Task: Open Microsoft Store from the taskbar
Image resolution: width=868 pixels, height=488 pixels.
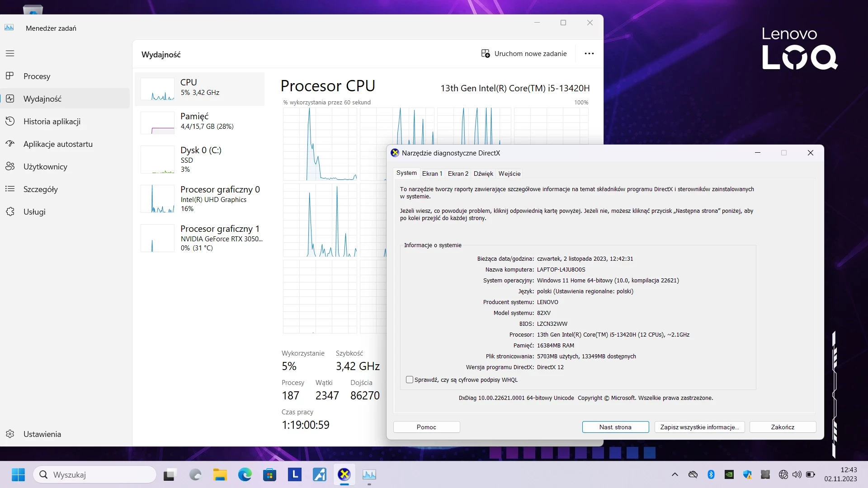Action: [270, 474]
